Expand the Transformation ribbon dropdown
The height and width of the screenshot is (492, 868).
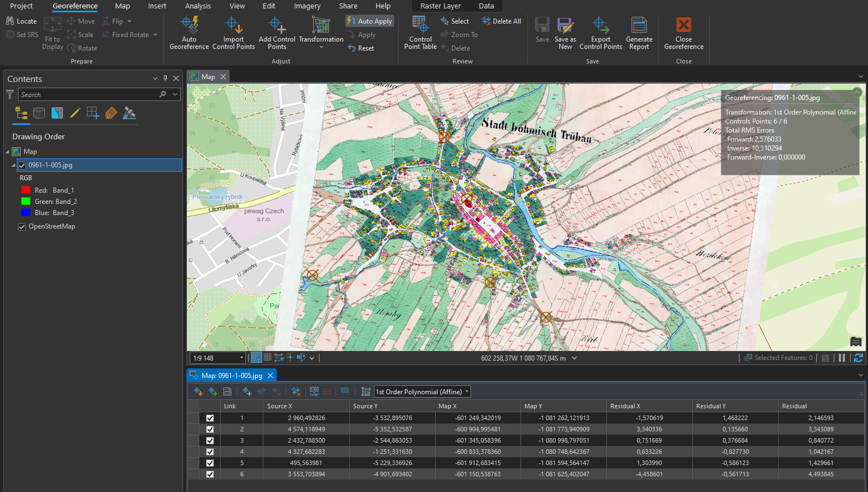pos(321,47)
